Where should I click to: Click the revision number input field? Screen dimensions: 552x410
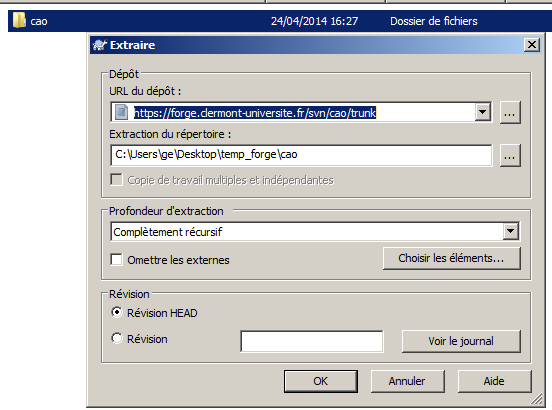coord(312,341)
